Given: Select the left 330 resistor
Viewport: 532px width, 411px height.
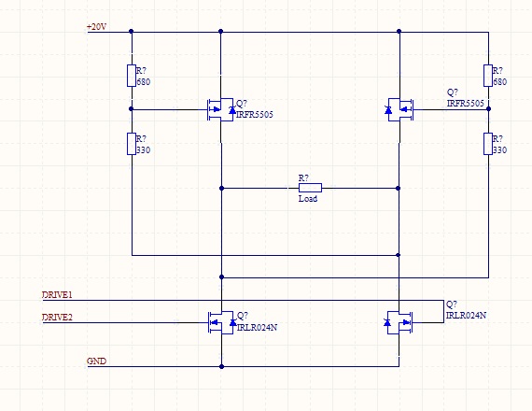Looking at the screenshot, I should point(132,144).
